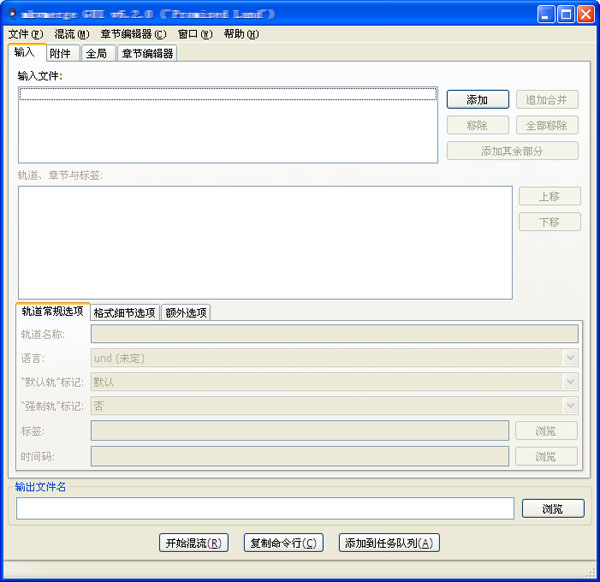The width and height of the screenshot is (600, 582).
Task: Switch to the 输入 tab
Action: (27, 52)
